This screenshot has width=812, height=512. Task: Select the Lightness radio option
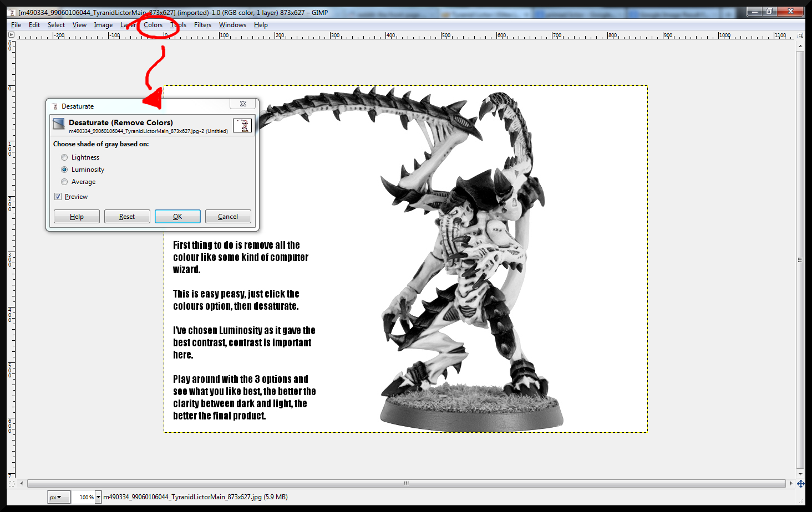tap(64, 157)
